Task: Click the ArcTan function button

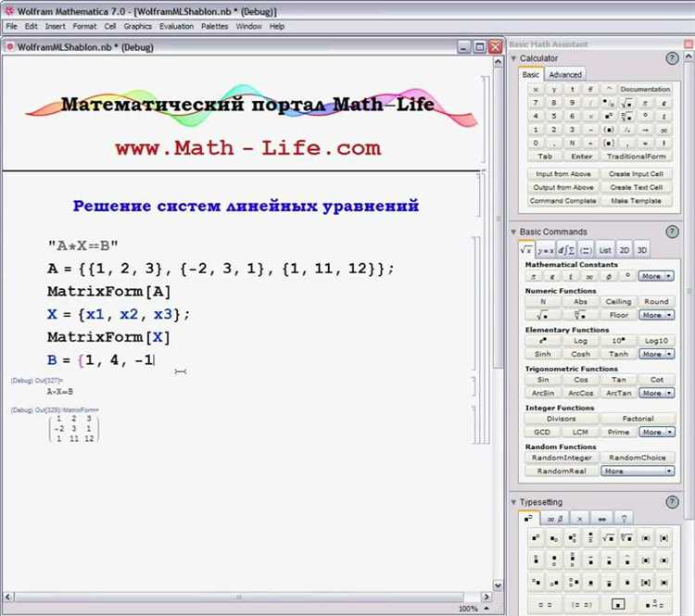Action: [x=618, y=393]
